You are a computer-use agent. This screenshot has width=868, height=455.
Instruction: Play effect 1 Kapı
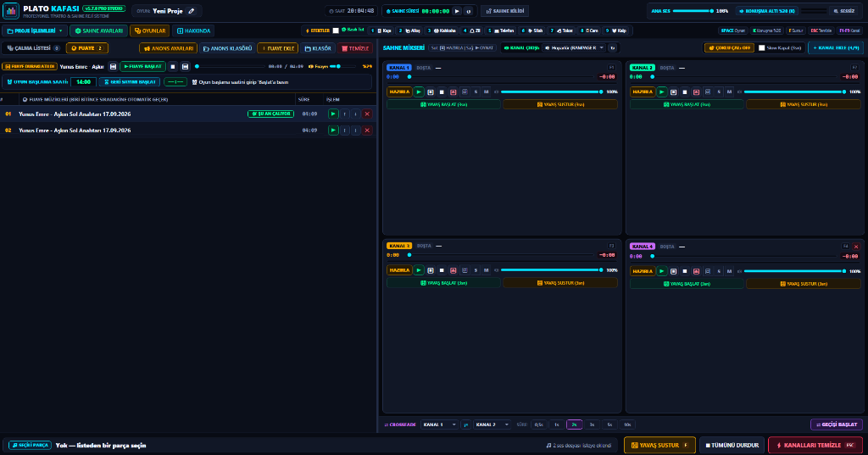point(381,31)
